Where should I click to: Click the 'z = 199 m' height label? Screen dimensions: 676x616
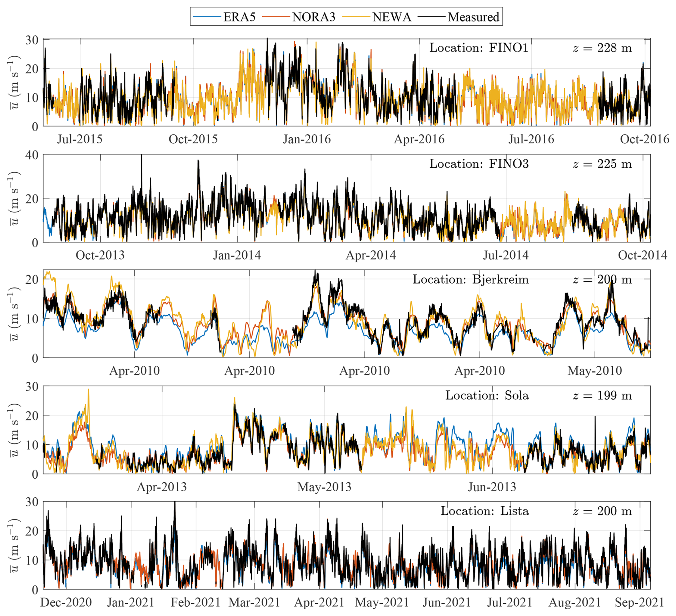point(602,395)
